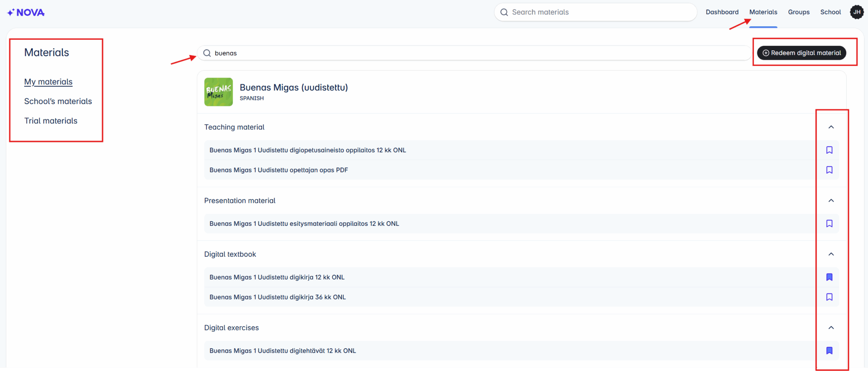Click Redeem digital material button

pyautogui.click(x=801, y=53)
